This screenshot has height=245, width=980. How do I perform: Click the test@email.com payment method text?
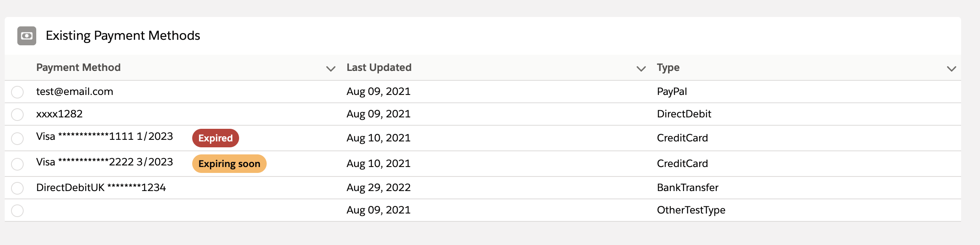pos(74,91)
